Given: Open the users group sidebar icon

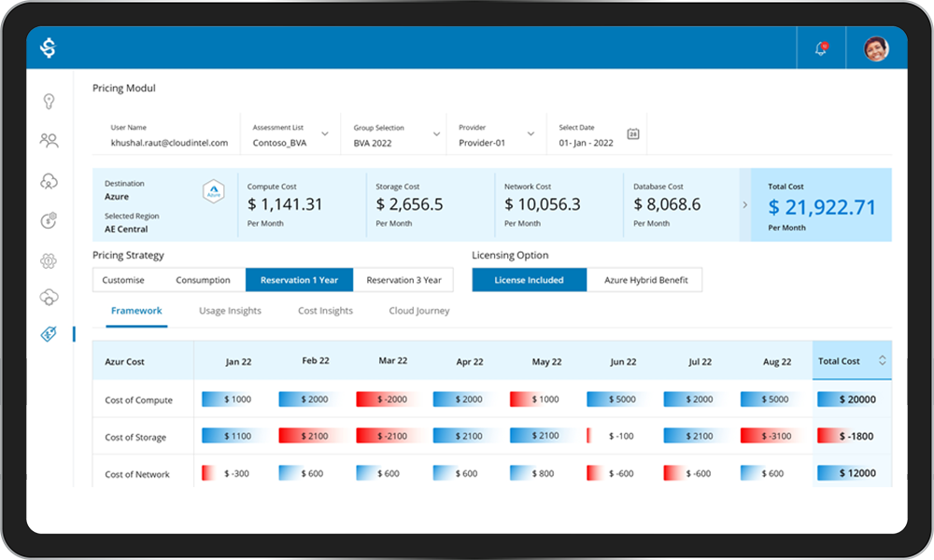Looking at the screenshot, I should [49, 140].
